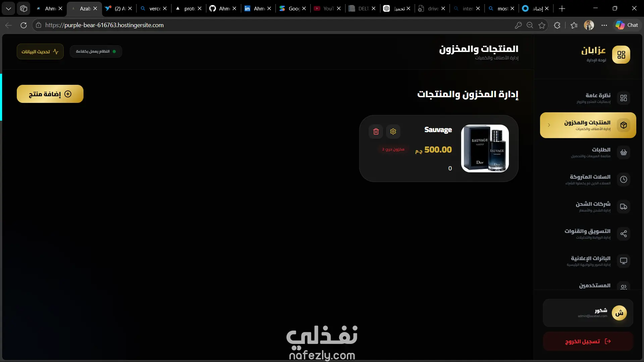Screen dimensions: 644x362
Task: Click the monitor icon for ad banners
Action: (x=624, y=261)
